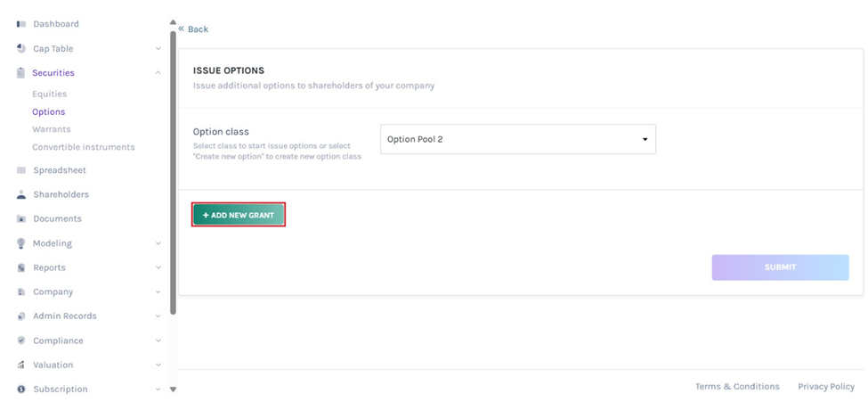Image resolution: width=868 pixels, height=402 pixels.
Task: Open the Option Pool 2 class dropdown
Action: coord(517,139)
